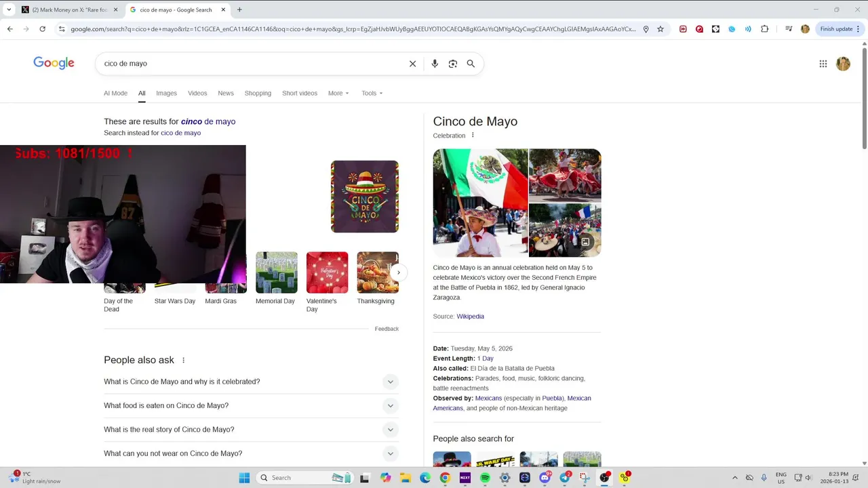
Task: Search instead for 'cico de mayo'
Action: [180, 133]
